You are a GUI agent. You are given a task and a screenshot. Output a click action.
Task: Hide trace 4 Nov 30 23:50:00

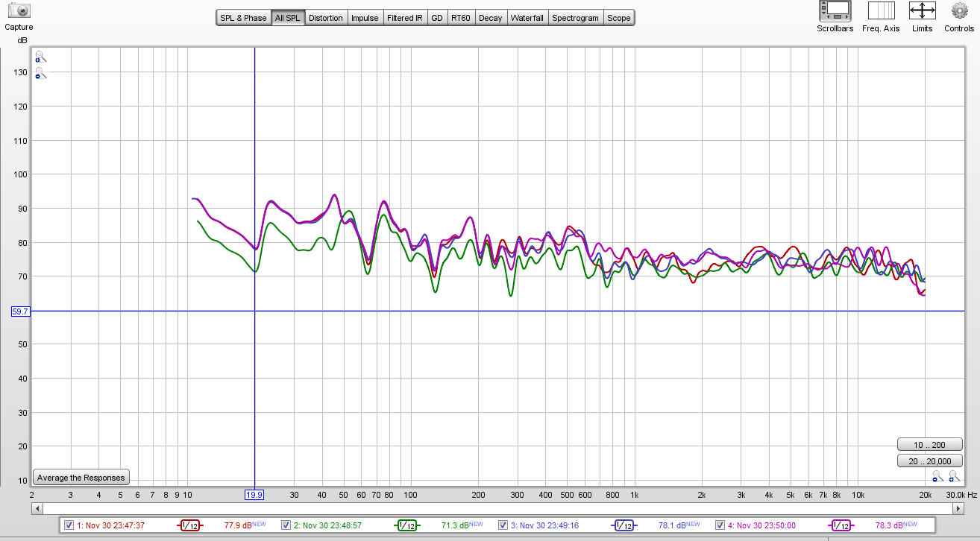(720, 525)
